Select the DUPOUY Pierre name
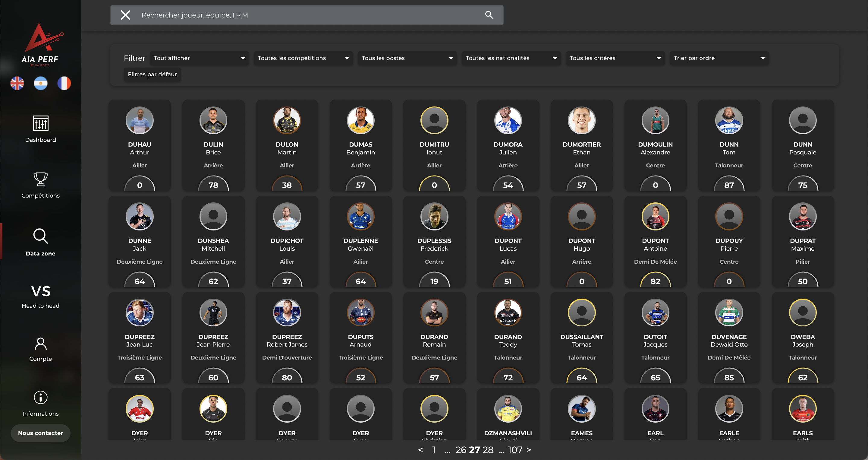 click(729, 245)
